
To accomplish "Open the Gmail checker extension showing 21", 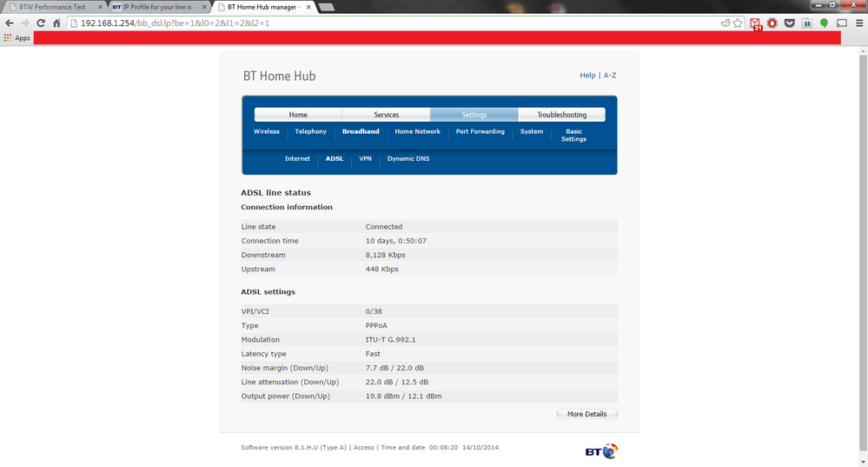I will (x=756, y=23).
